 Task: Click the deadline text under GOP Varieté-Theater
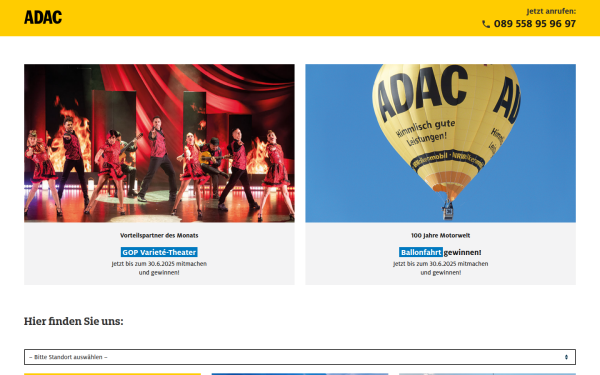click(x=159, y=268)
